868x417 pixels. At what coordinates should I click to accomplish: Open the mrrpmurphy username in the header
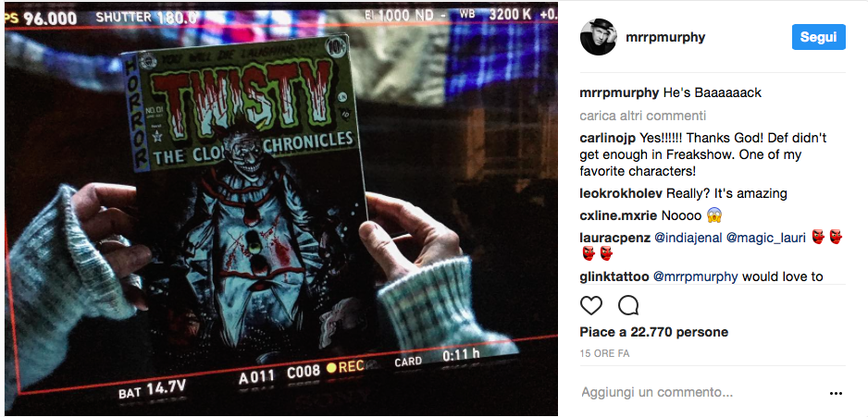tap(664, 38)
